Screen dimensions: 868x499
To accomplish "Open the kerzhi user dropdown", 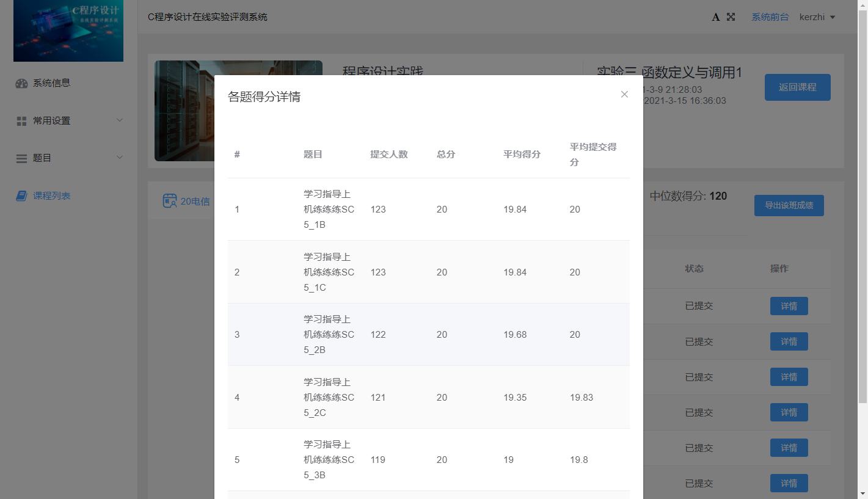I will (817, 17).
